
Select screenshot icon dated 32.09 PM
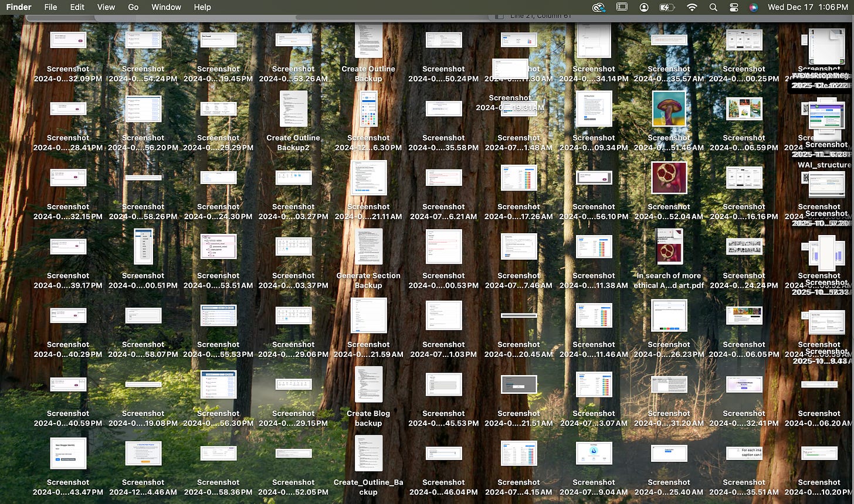(x=68, y=40)
